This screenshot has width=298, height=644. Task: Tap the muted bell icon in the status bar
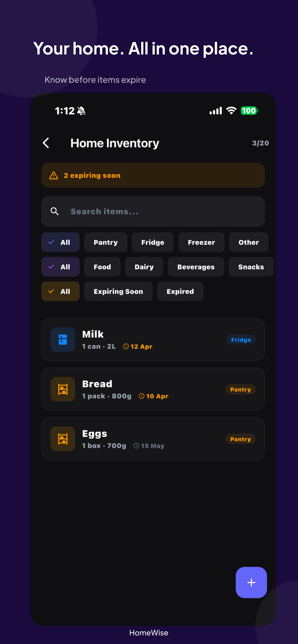pyautogui.click(x=81, y=111)
